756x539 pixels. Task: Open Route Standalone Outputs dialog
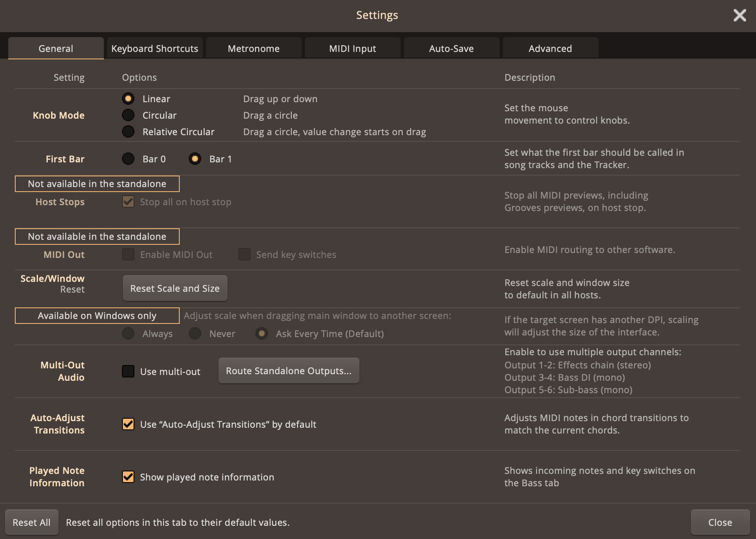click(289, 371)
